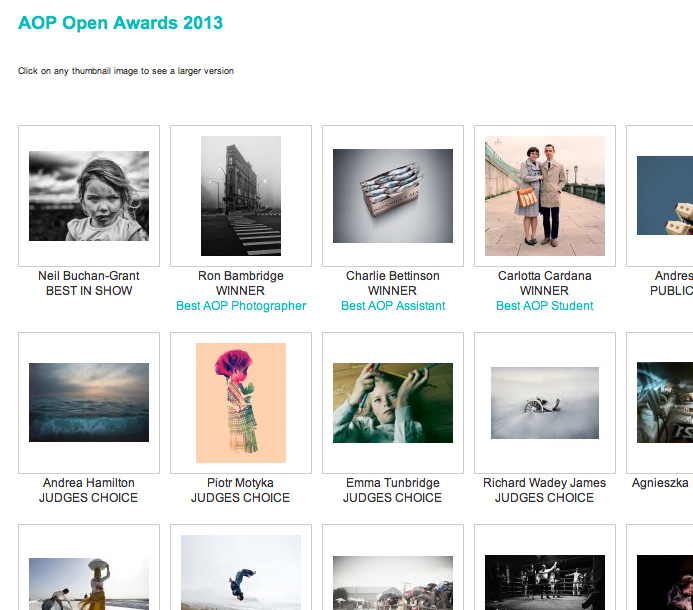Click the Agnieszka name caption
The image size is (693, 610).
(662, 483)
